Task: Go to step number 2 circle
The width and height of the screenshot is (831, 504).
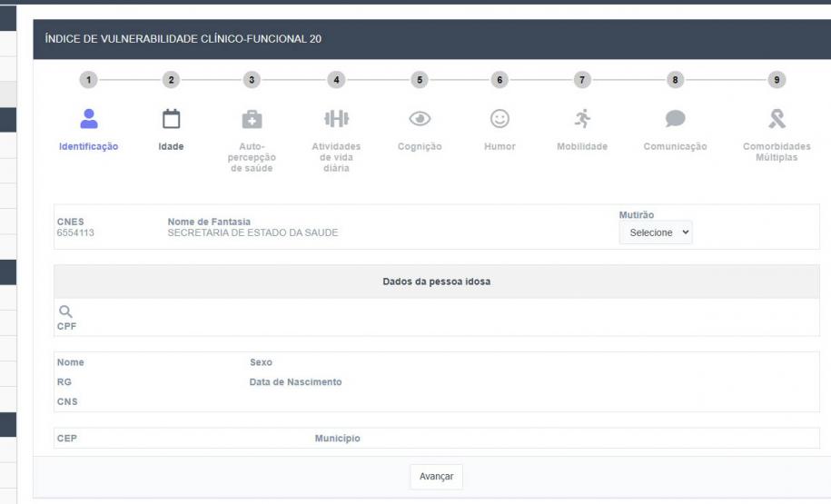Action: [171, 80]
